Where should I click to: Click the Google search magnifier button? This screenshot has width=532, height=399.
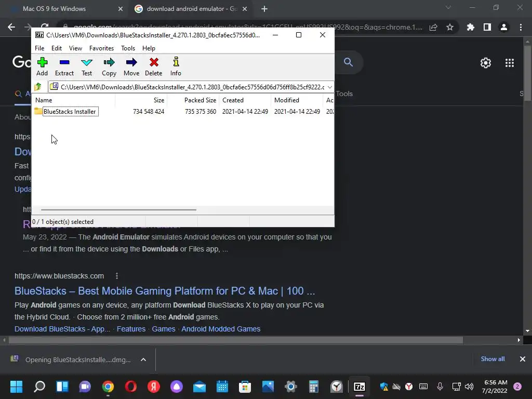[348, 62]
